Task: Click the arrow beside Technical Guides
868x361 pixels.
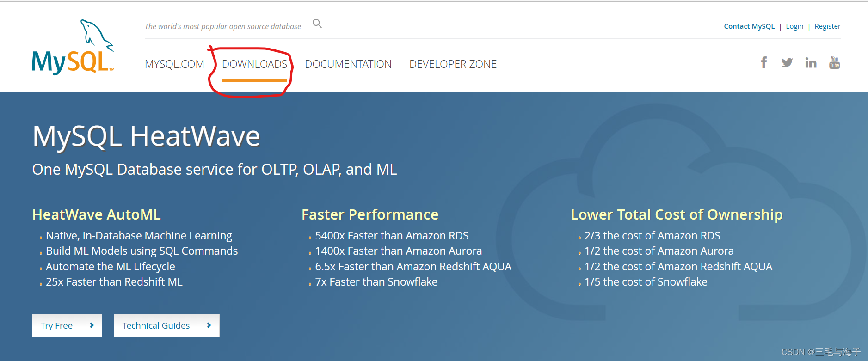Action: 209,325
